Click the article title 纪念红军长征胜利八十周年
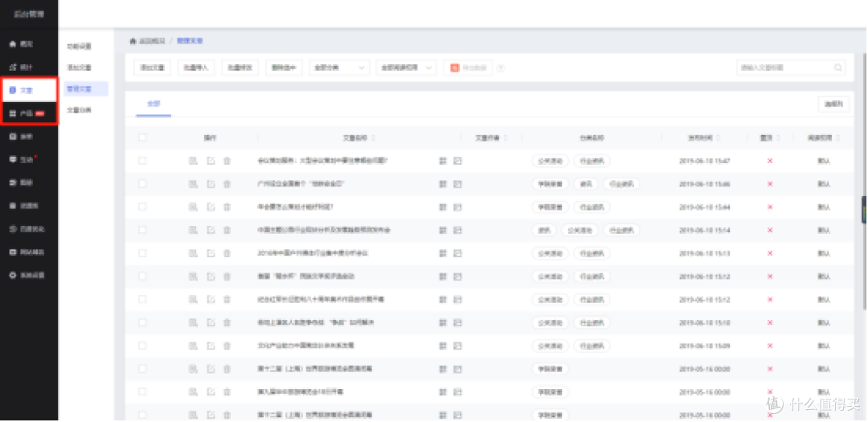This screenshot has width=868, height=422. (x=321, y=299)
